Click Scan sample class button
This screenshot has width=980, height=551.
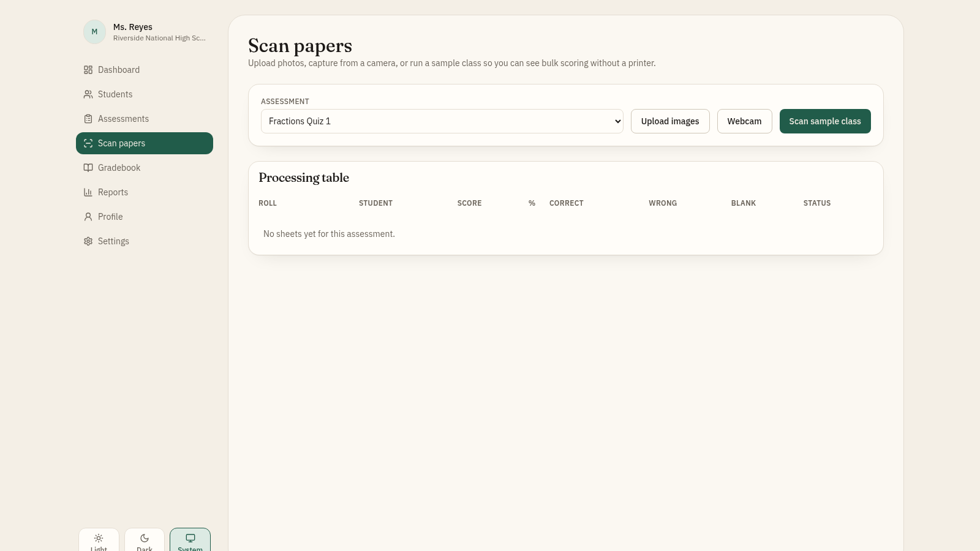tap(825, 121)
